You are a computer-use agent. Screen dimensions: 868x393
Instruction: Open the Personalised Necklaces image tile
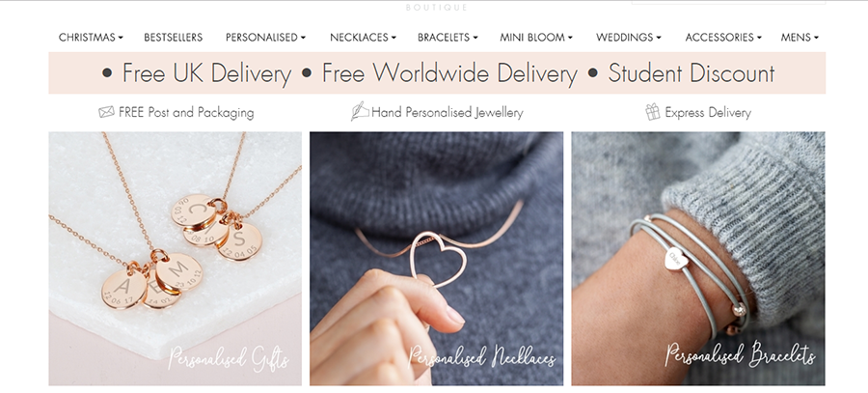436,259
